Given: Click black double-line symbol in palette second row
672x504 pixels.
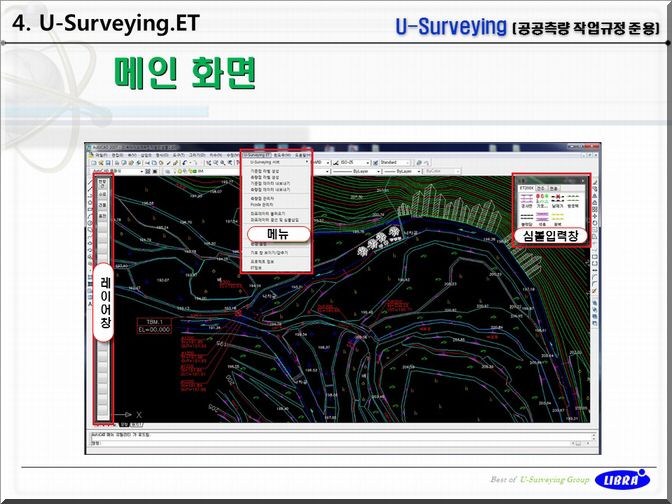Looking at the screenshot, I should point(526,216).
